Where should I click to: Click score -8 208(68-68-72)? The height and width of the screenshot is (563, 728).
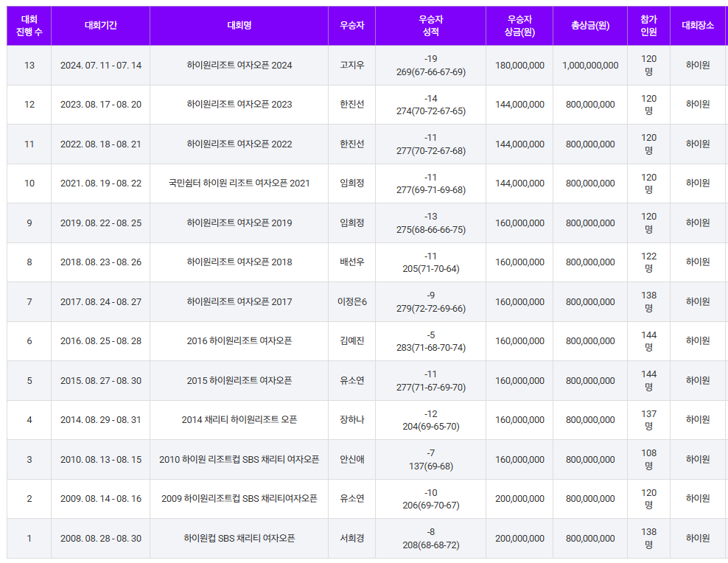(x=431, y=539)
